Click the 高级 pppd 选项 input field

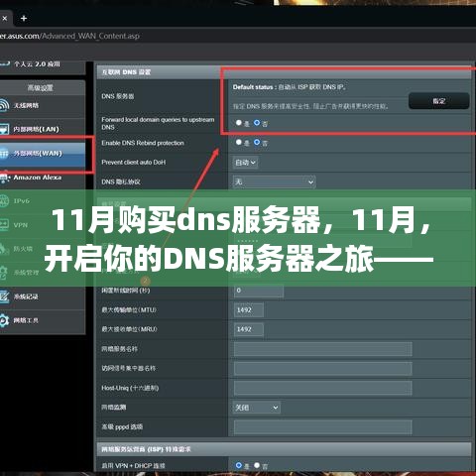click(x=323, y=427)
